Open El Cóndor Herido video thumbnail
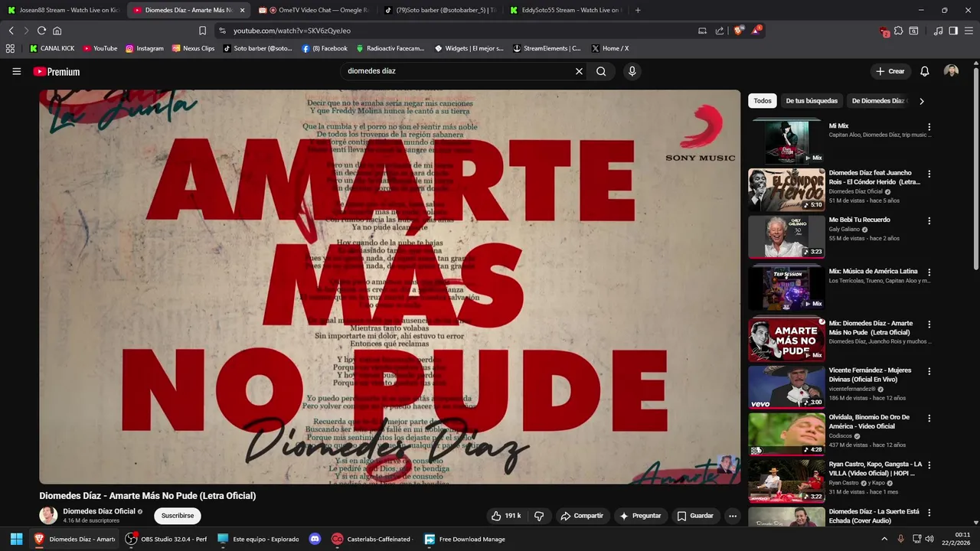Viewport: 980px width, 551px height. pos(786,190)
